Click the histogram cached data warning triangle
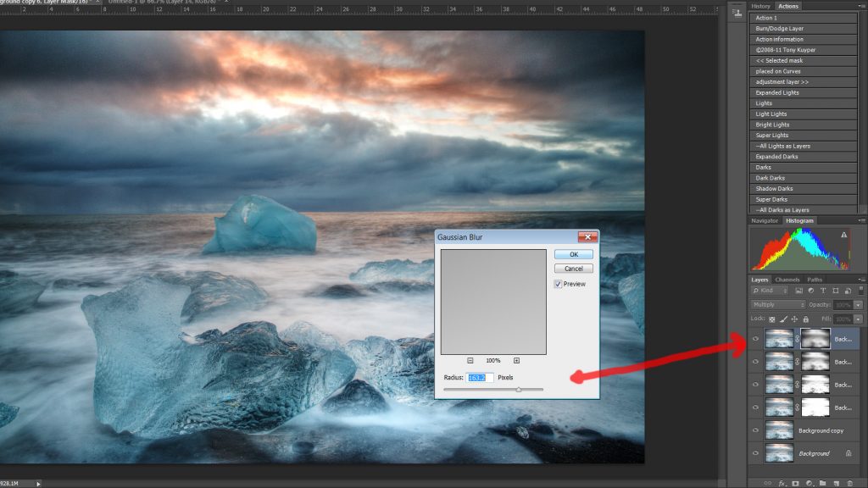868x488 pixels. point(843,236)
